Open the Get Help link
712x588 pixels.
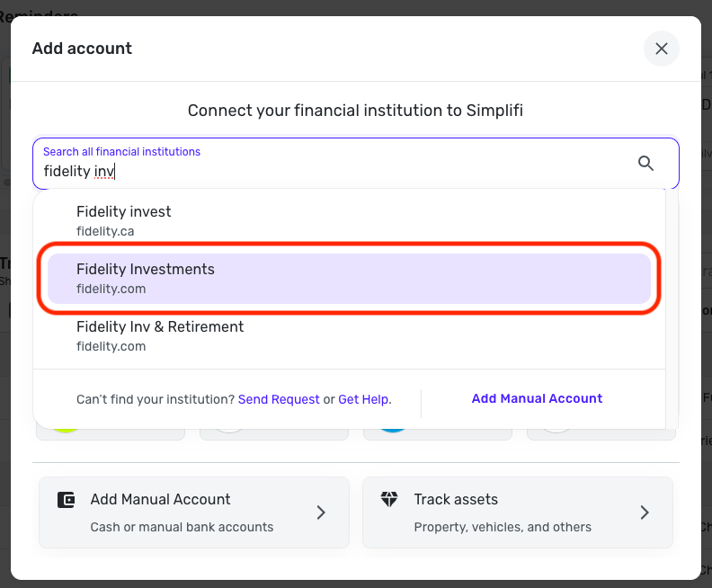[x=364, y=399]
